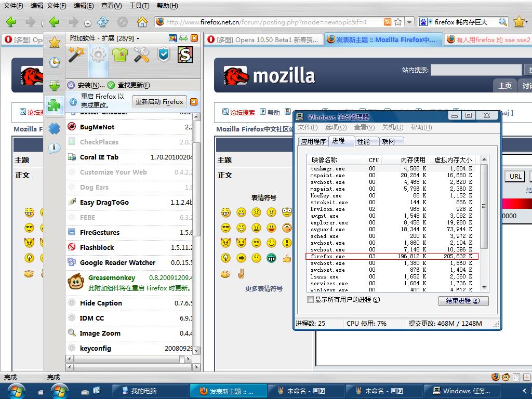Viewport: 532px width, 399px height.
Task: Open the history dropdown beside the forward arrow
Action: [88, 23]
